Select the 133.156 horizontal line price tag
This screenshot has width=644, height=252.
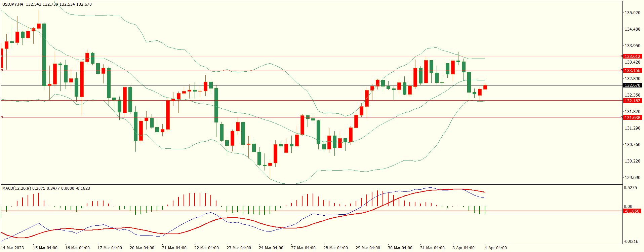coord(632,70)
